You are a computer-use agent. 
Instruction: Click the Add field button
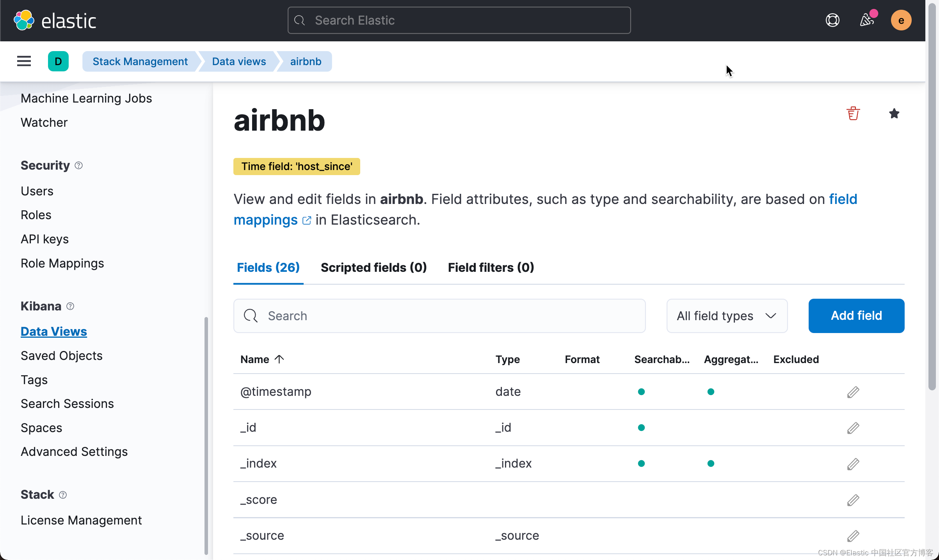856,315
